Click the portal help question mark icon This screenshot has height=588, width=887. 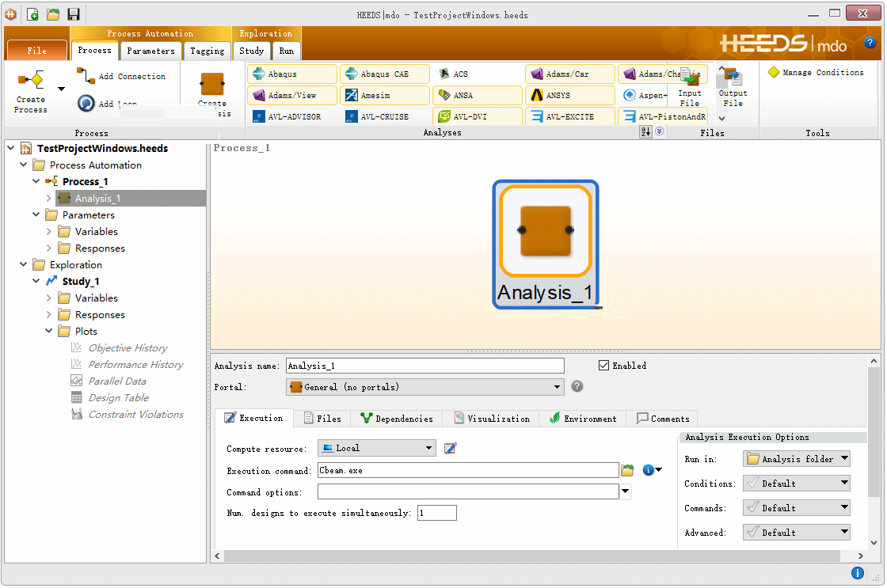(577, 387)
